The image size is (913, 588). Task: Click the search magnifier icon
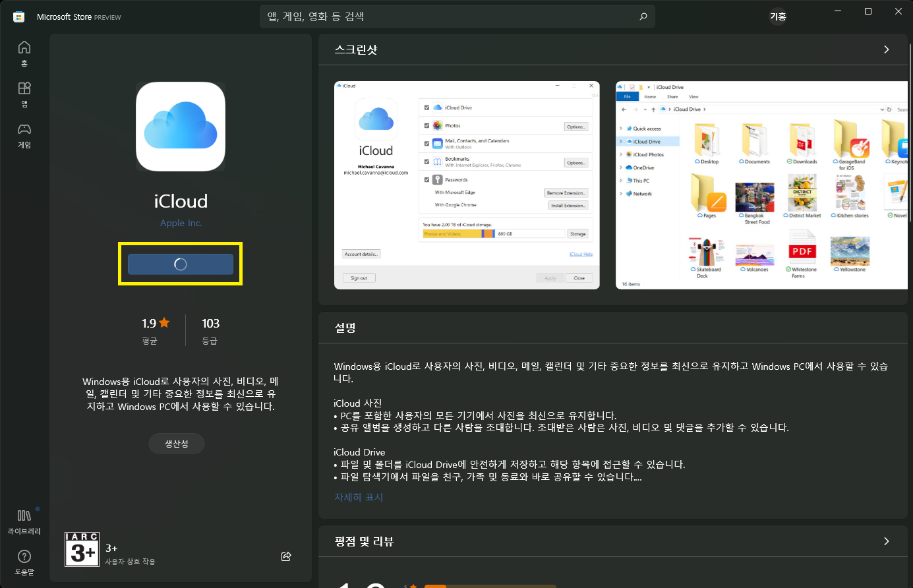point(643,16)
